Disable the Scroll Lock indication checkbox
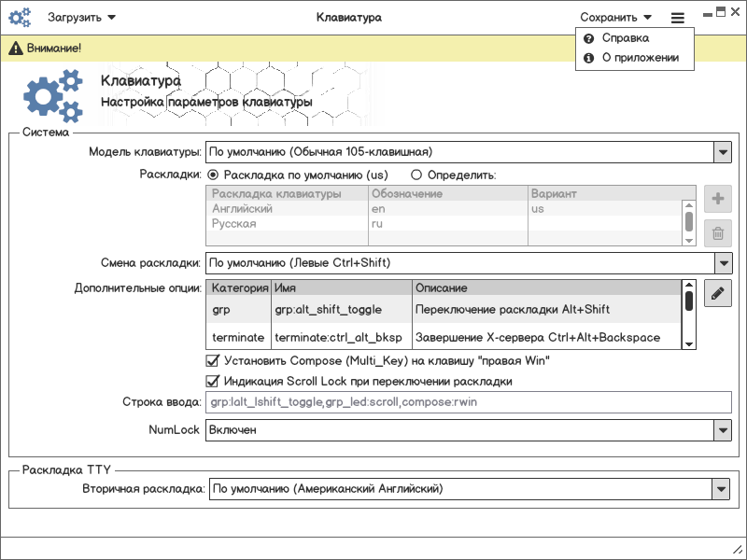Screen dimensions: 747x560 (x=212, y=381)
